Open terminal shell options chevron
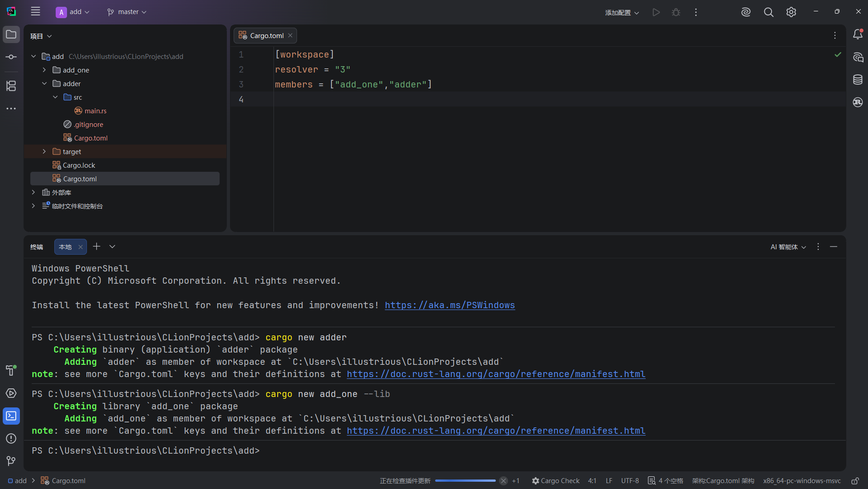 (112, 247)
